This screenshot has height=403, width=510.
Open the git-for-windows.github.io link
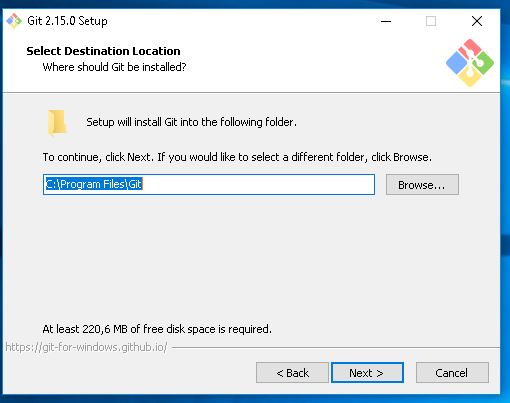86,347
